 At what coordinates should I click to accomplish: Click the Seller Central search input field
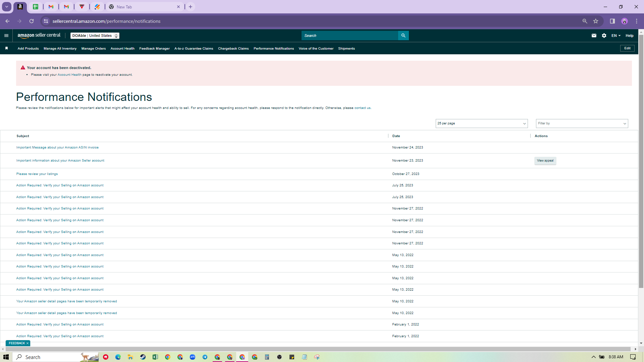[350, 36]
